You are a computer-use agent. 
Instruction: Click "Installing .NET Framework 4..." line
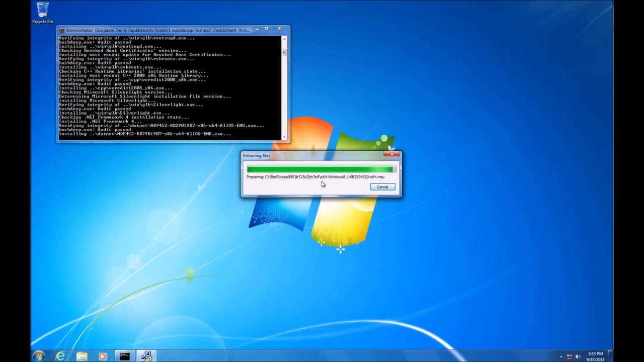click(101, 121)
